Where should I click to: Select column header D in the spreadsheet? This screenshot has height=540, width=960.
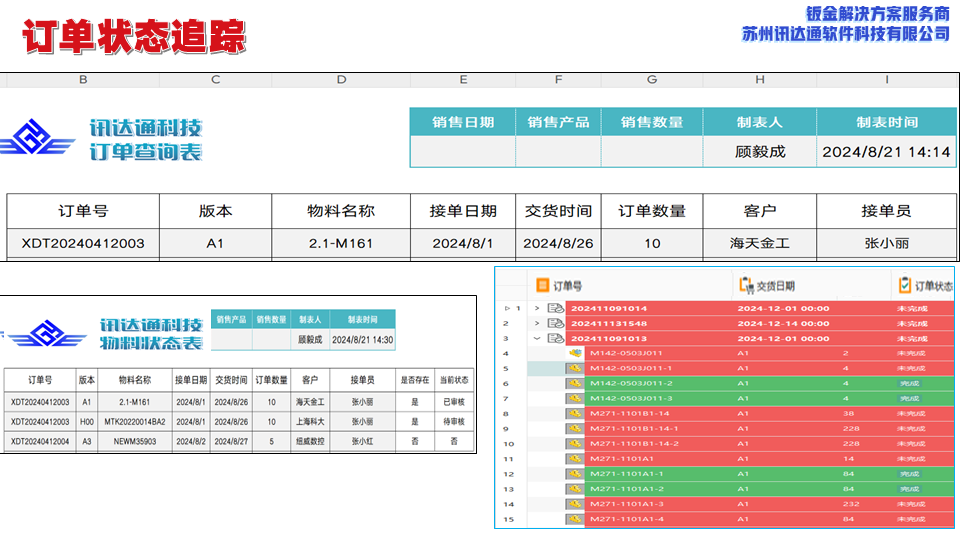pyautogui.click(x=341, y=80)
